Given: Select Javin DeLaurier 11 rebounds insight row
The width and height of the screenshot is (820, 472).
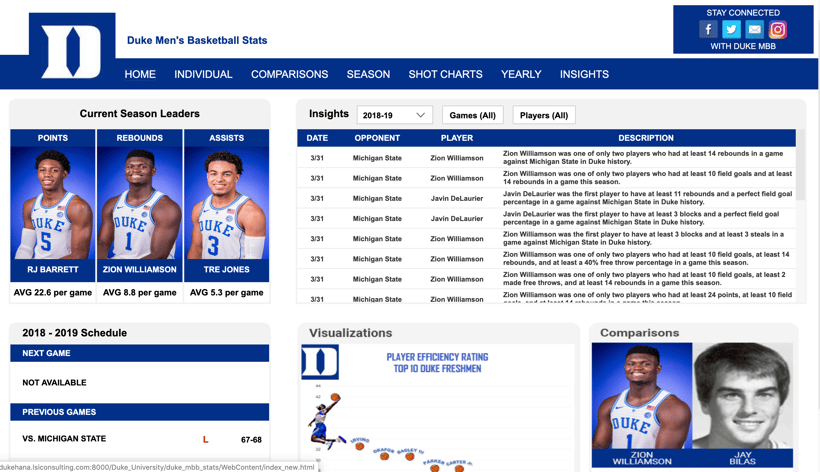Looking at the screenshot, I should coord(546,198).
